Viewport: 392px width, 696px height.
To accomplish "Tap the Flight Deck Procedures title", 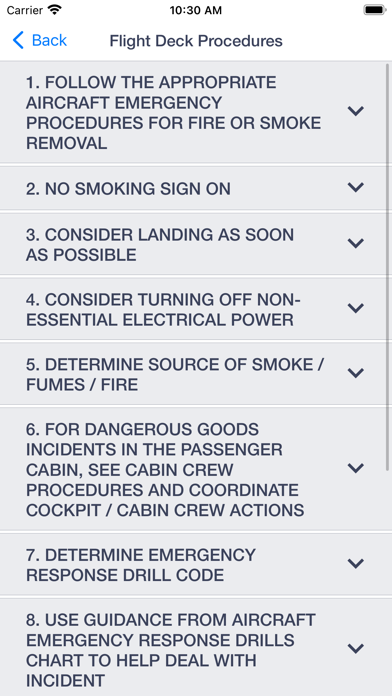I will pyautogui.click(x=196, y=41).
